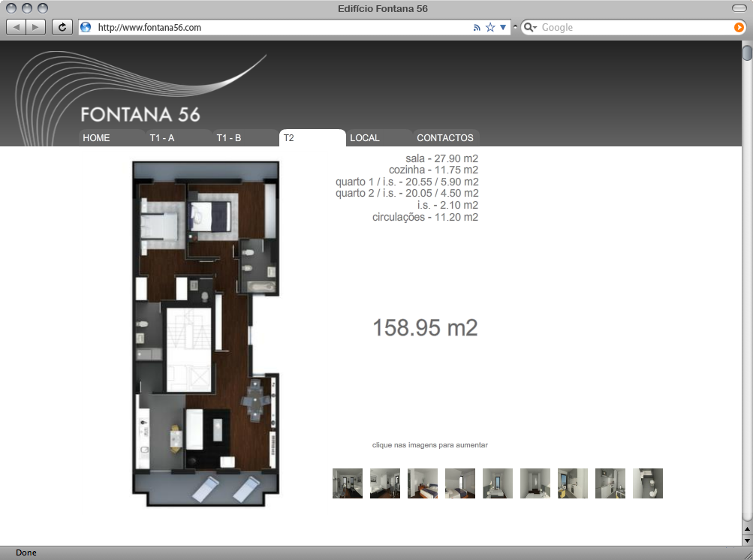This screenshot has height=560, width=753.
Task: Open the eighth thumbnail of grey kitchen
Action: point(610,483)
